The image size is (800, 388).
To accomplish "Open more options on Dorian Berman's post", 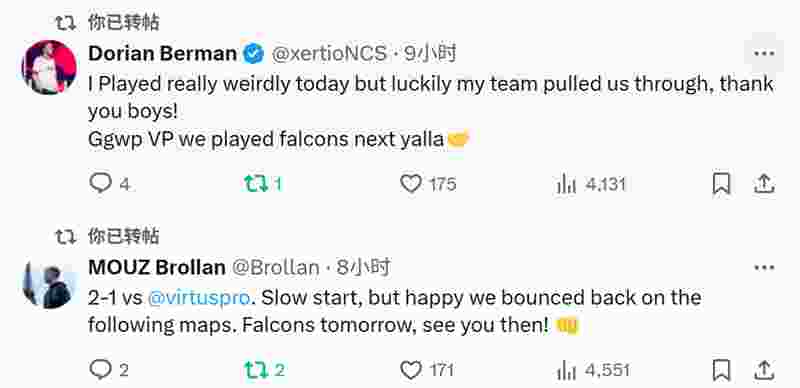I will coord(764,53).
